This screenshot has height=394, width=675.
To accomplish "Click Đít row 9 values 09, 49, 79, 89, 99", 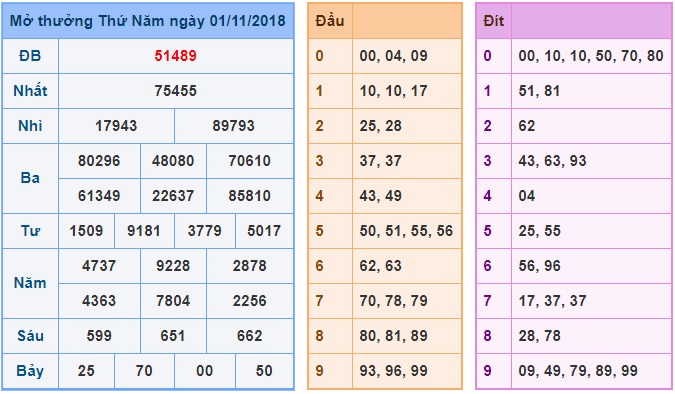I will [x=578, y=371].
